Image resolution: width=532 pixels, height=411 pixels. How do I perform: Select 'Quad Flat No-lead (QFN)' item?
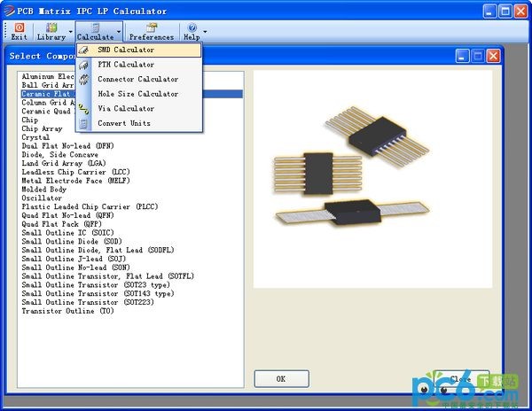[68, 215]
